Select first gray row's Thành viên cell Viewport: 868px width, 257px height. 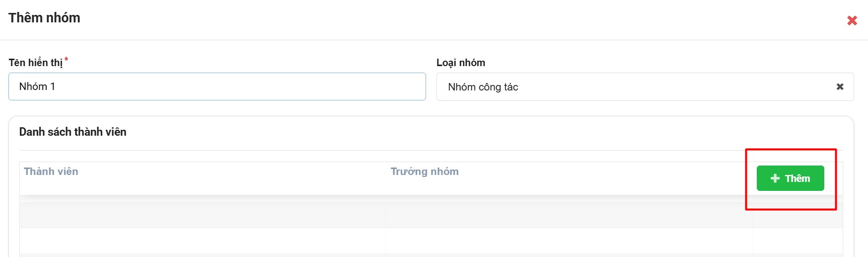203,215
